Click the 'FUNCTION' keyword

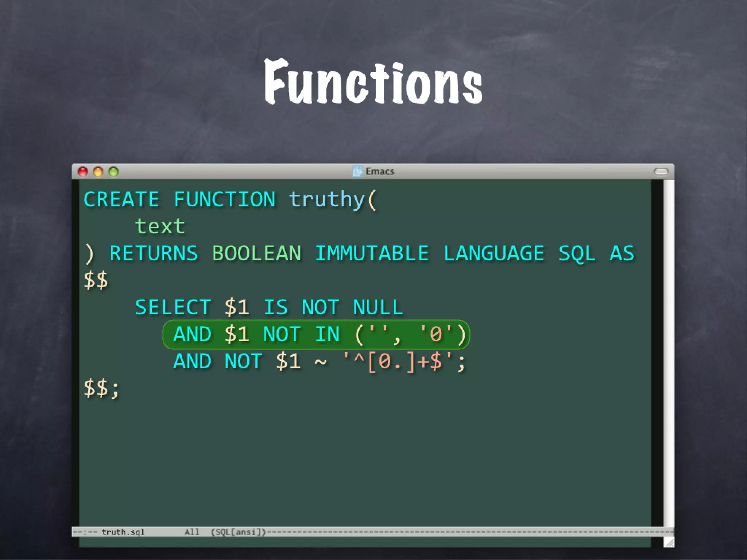(225, 199)
